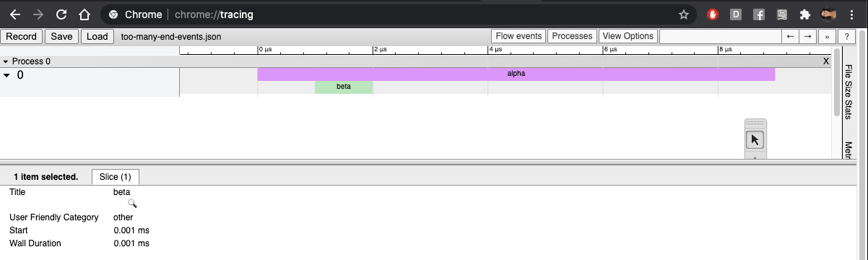
Task: Focus the trace search input field
Action: point(721,36)
